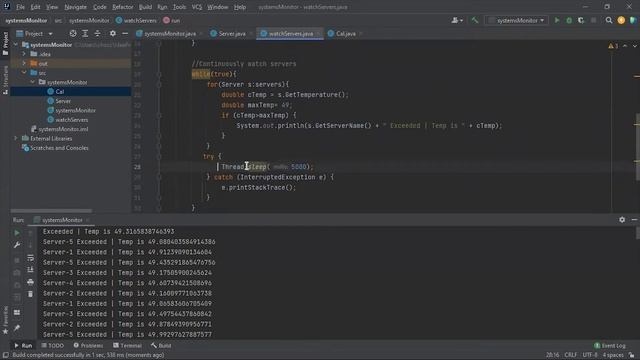Open the Event Log
Screen dimensions: 640x360
coord(610,345)
